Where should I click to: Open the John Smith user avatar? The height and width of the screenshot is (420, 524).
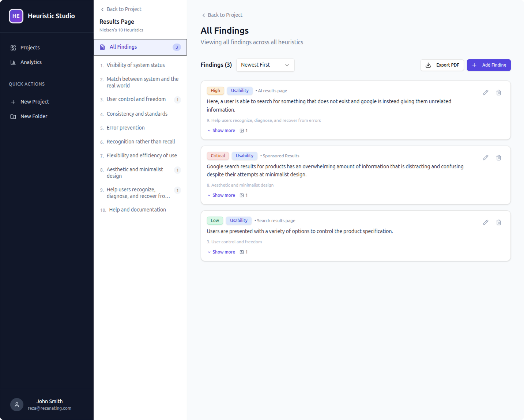click(16, 405)
